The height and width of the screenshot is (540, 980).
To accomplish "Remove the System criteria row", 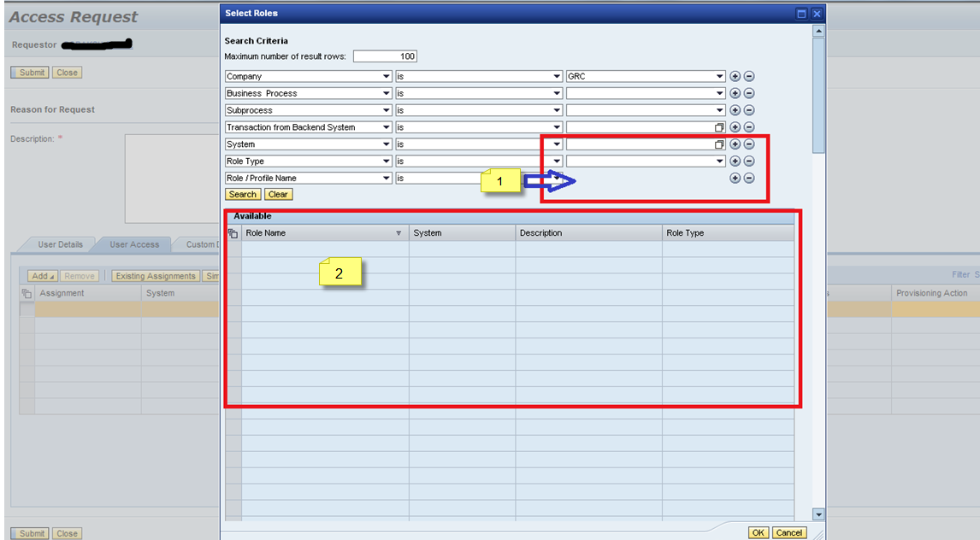I will [749, 144].
